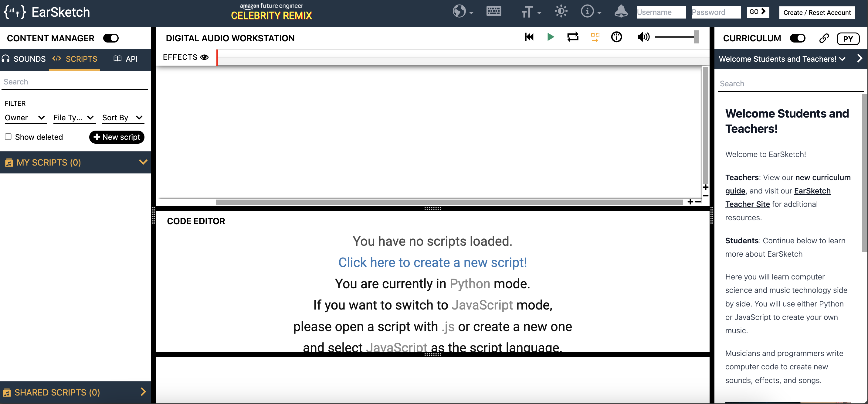Check the Show deleted checkbox
This screenshot has width=868, height=404.
(x=8, y=137)
